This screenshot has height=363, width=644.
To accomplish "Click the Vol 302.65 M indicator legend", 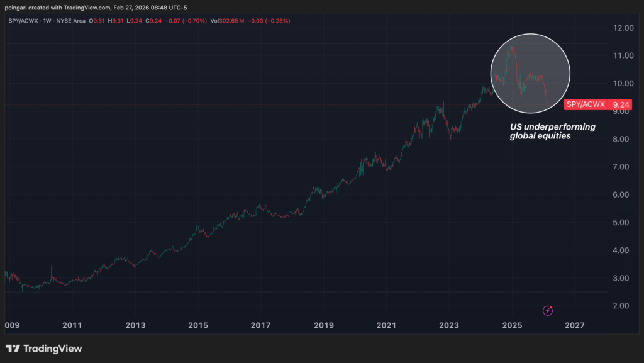I will click(x=227, y=21).
